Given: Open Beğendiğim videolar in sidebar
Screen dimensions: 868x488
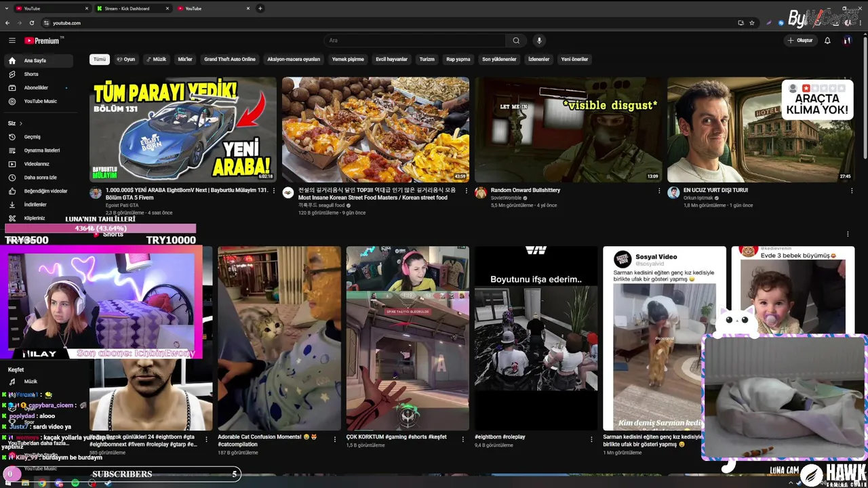Looking at the screenshot, I should click(39, 191).
